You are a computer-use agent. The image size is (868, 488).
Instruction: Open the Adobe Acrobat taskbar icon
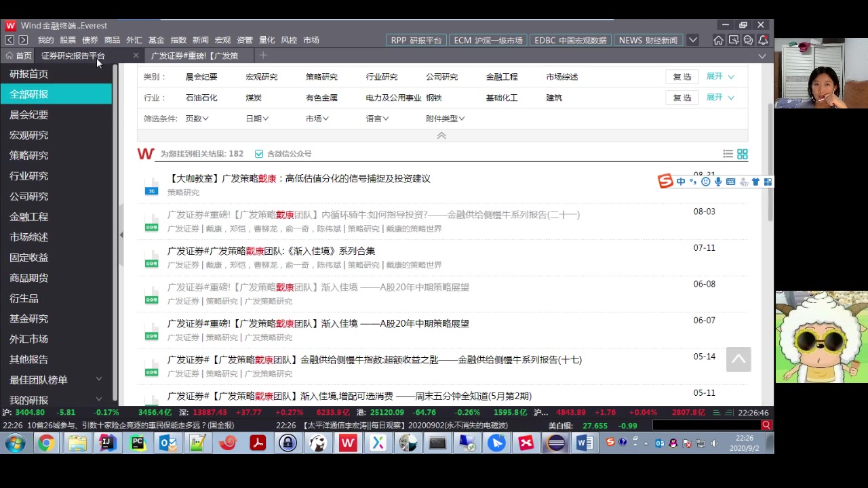258,443
